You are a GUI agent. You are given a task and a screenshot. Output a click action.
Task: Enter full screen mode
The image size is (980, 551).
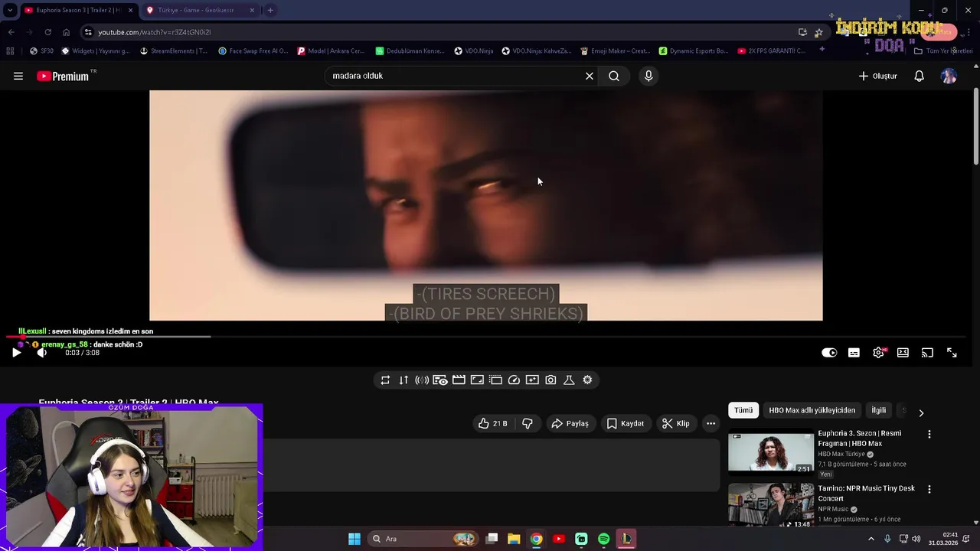click(952, 353)
